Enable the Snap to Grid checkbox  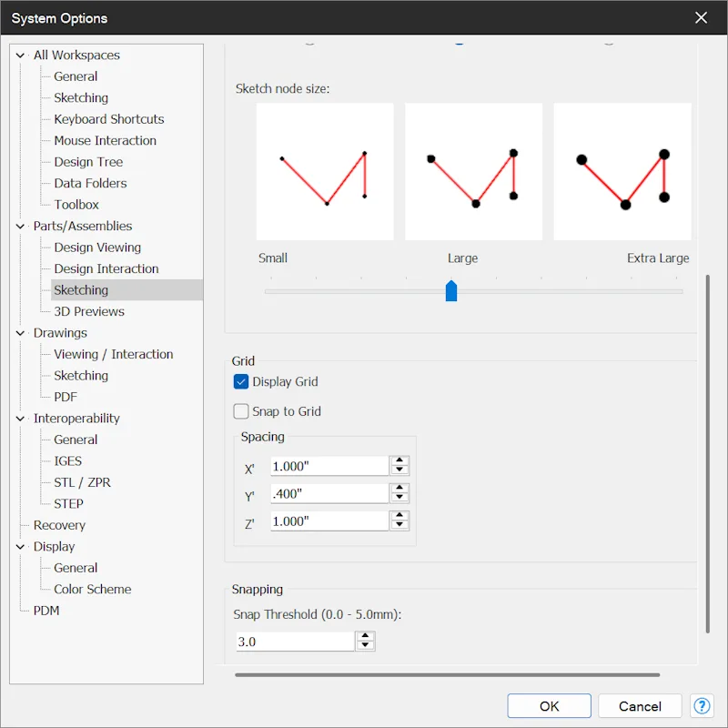pos(241,411)
